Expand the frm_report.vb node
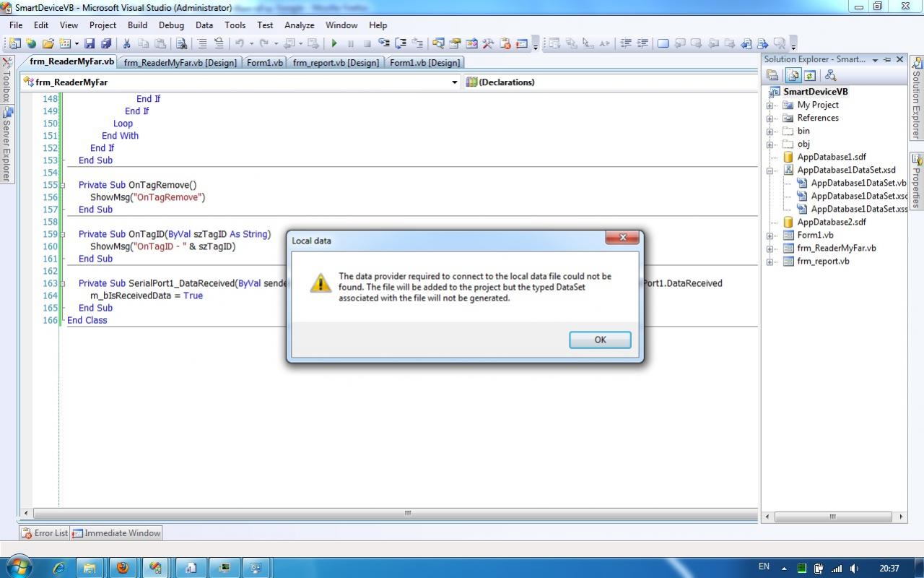The height and width of the screenshot is (578, 924). pyautogui.click(x=770, y=262)
